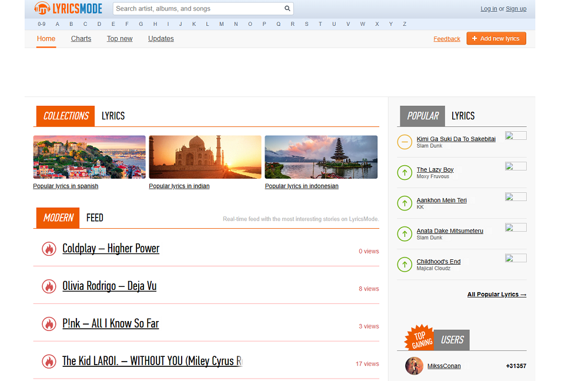588x381 pixels.
Task: Browse artists starting with letter M
Action: tap(222, 24)
